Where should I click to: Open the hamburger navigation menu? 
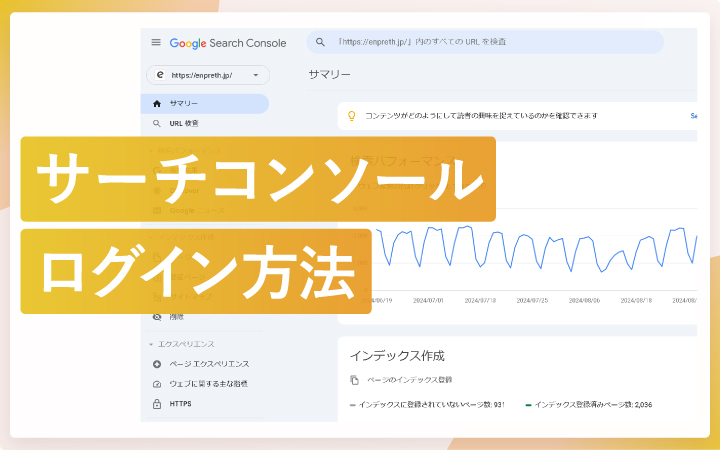(x=156, y=42)
